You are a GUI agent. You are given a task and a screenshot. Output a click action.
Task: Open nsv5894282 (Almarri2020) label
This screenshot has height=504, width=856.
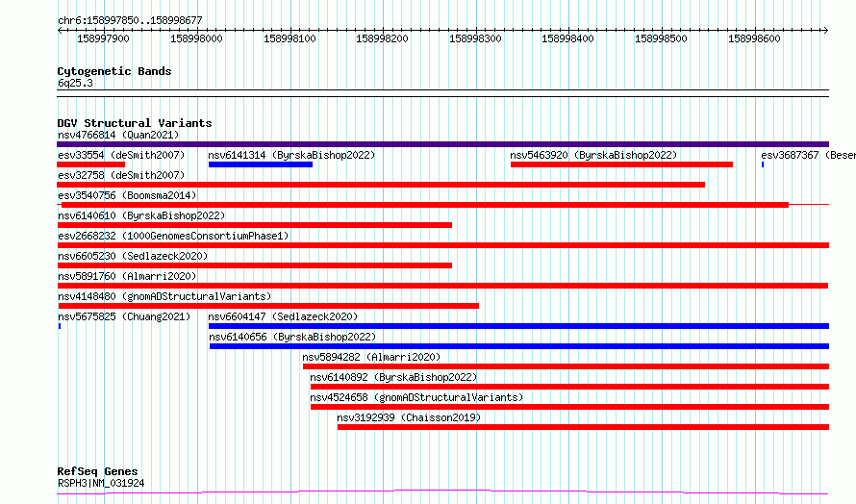(371, 357)
